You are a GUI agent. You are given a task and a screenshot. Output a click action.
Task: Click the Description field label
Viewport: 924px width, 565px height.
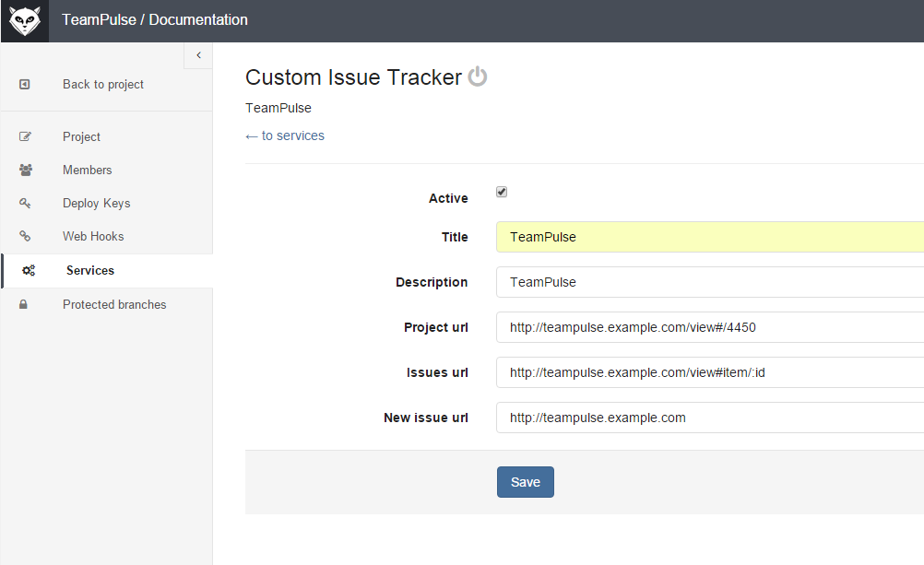[x=432, y=283]
